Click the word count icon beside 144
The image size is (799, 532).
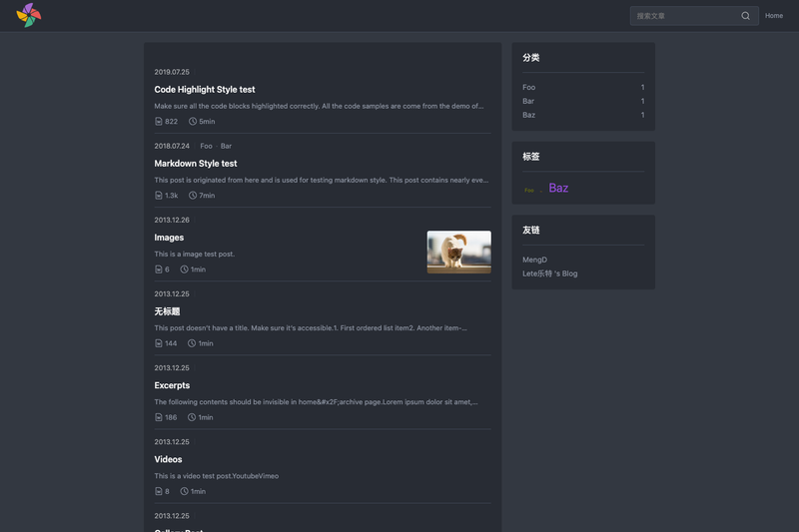click(159, 343)
